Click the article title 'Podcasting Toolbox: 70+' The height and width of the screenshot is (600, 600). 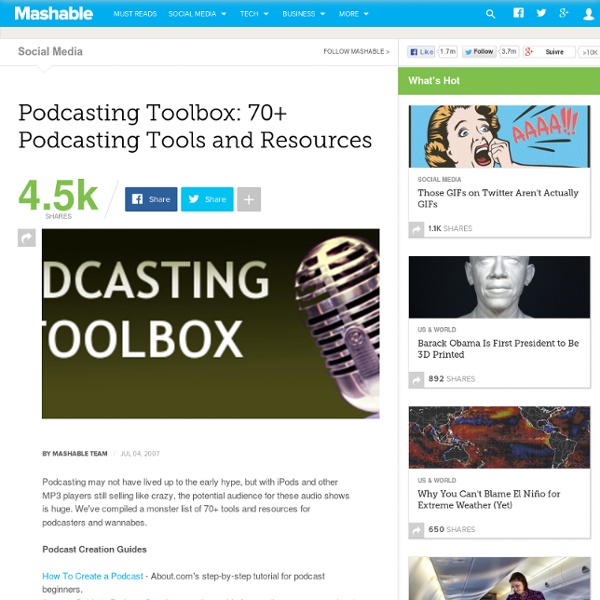point(195,126)
